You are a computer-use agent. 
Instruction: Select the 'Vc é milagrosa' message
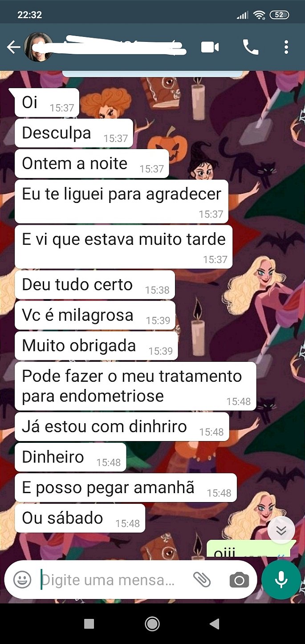(95, 316)
